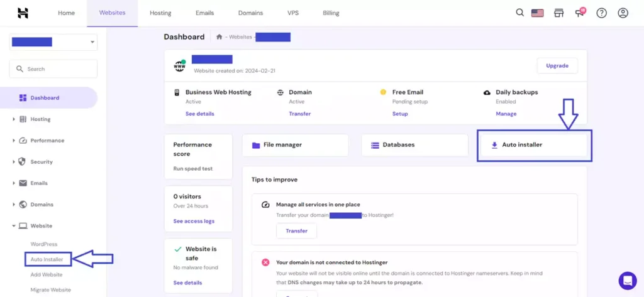Click the Dashboard grid icon in sidebar
Image resolution: width=644 pixels, height=297 pixels.
(x=23, y=97)
